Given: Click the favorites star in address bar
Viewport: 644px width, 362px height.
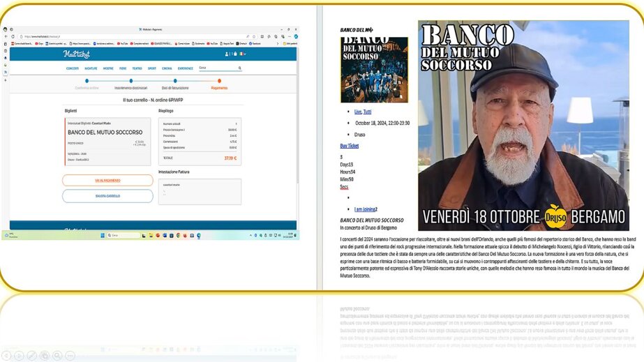Looking at the screenshot, I should coord(254,36).
